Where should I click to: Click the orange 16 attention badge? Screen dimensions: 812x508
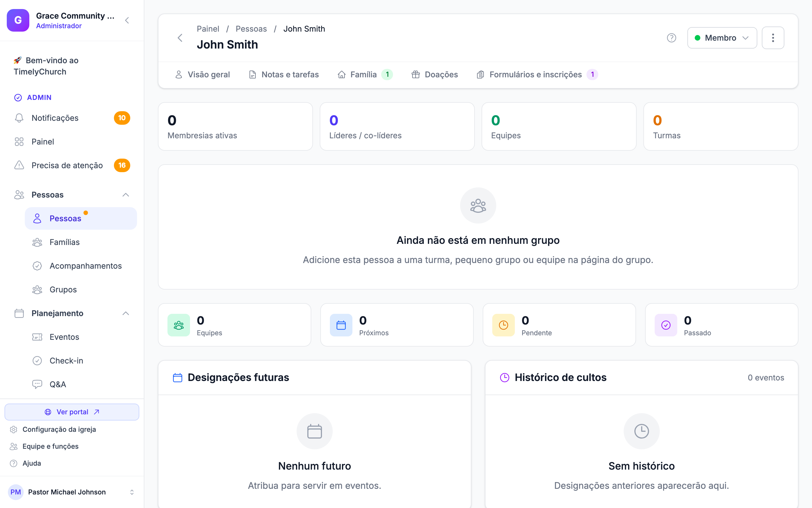[x=122, y=165]
